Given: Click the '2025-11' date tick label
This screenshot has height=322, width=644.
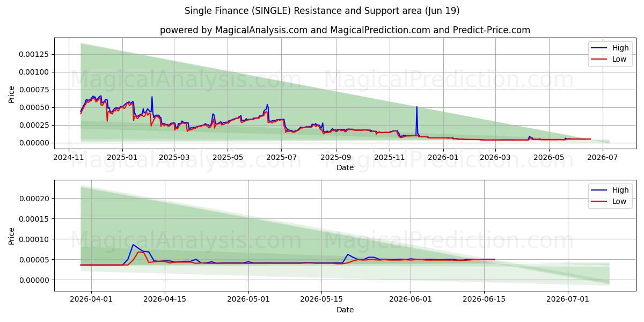Looking at the screenshot, I should [389, 157].
